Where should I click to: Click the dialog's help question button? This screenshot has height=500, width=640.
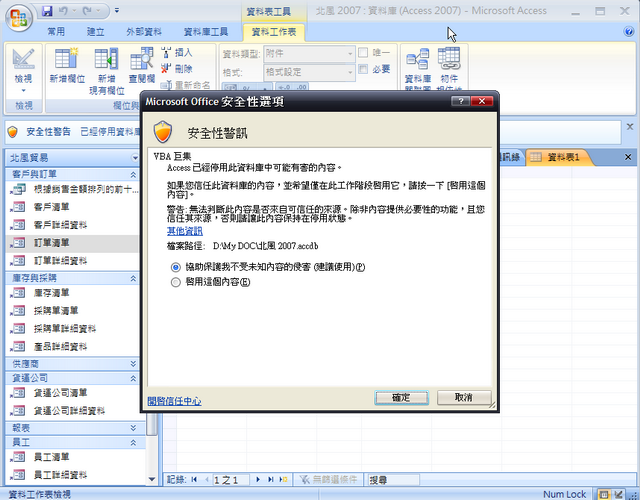tap(460, 101)
